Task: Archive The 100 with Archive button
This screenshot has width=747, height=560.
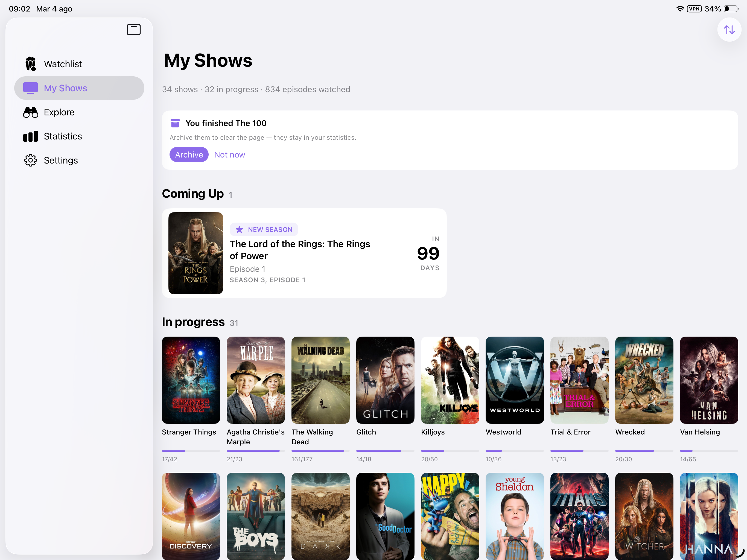Action: (x=189, y=155)
